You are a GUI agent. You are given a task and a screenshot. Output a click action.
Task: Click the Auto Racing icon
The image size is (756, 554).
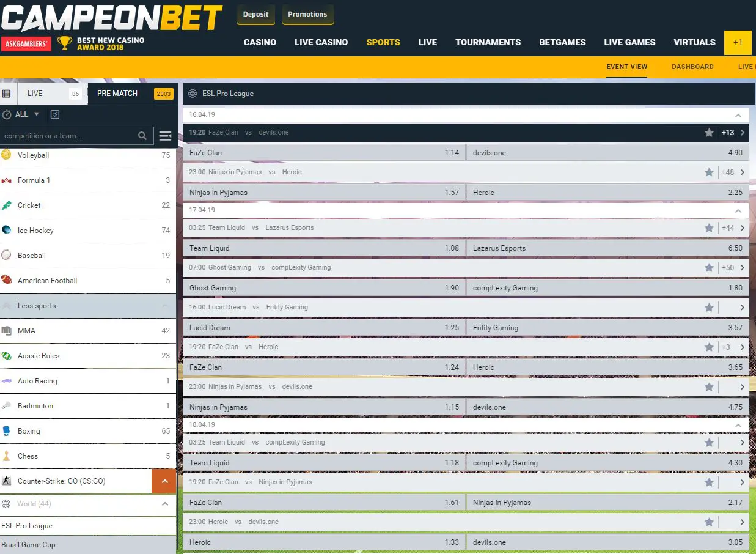click(x=6, y=381)
